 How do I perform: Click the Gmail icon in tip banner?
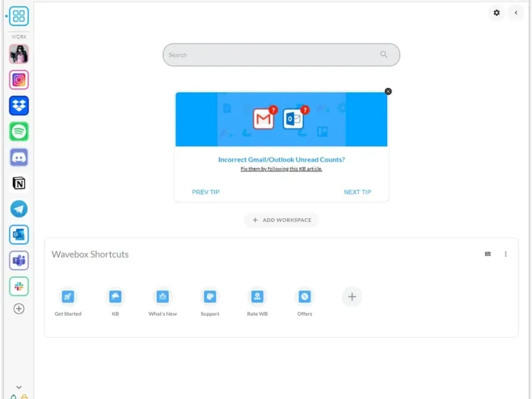263,119
